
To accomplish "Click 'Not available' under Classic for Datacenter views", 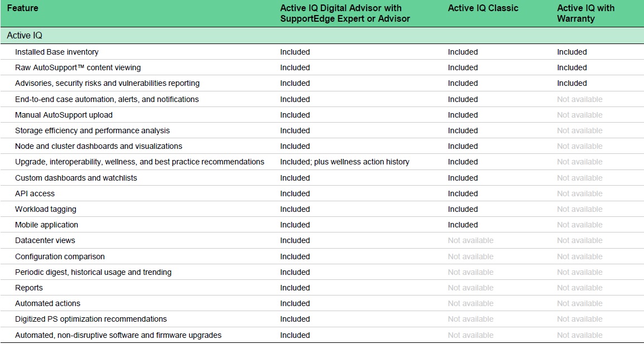I will click(470, 240).
